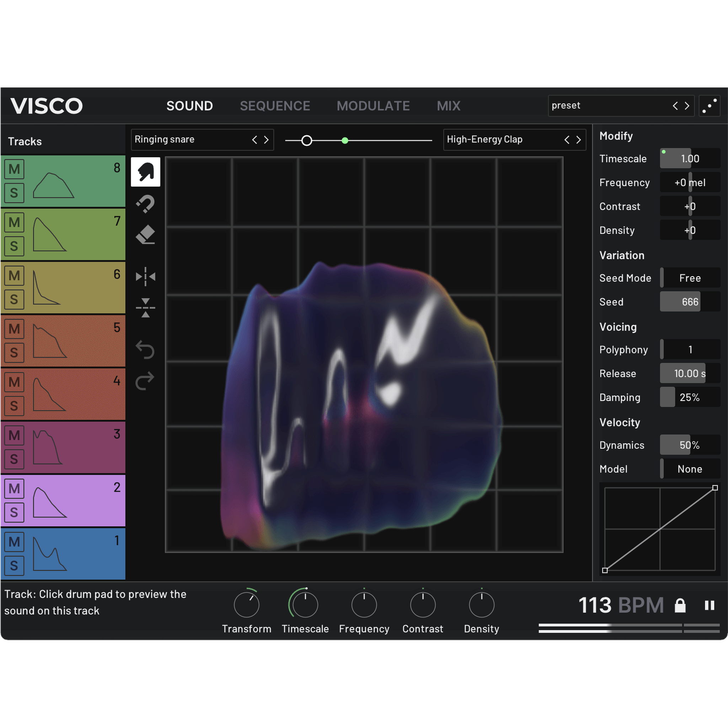728x728 pixels.
Task: Click the undo arrow icon
Action: pos(145,350)
